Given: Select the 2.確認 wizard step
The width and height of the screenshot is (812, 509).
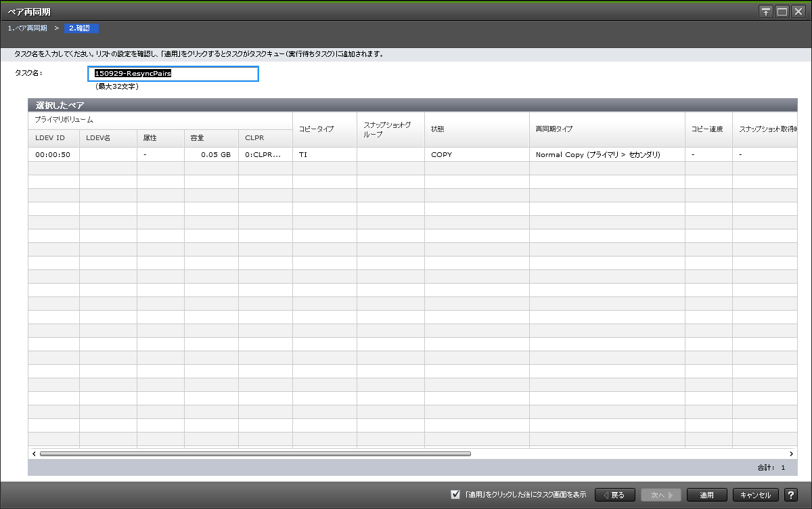Looking at the screenshot, I should pos(82,28).
